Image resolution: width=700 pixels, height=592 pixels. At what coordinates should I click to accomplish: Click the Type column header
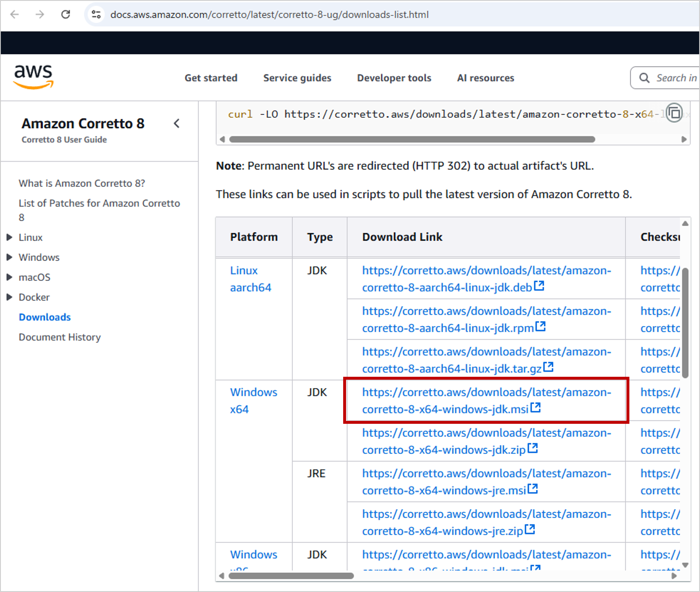(320, 237)
